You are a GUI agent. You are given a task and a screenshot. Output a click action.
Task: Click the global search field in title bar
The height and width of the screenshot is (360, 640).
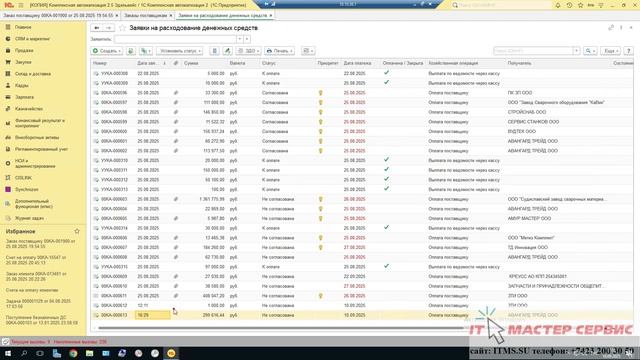[x=502, y=5]
